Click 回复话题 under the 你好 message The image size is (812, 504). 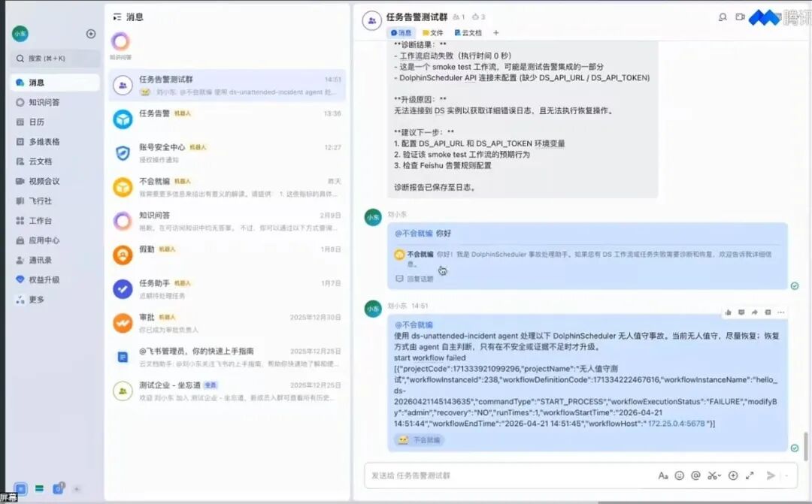[x=414, y=279]
